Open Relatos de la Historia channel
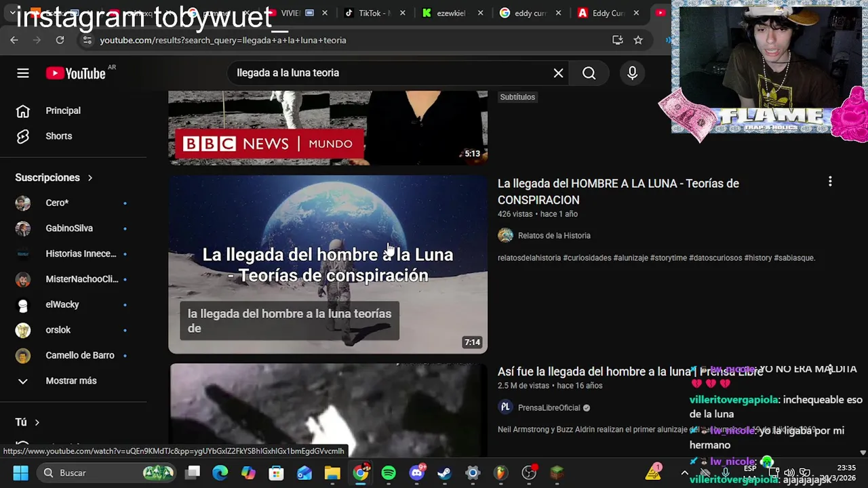Viewport: 868px width, 488px height. [554, 235]
